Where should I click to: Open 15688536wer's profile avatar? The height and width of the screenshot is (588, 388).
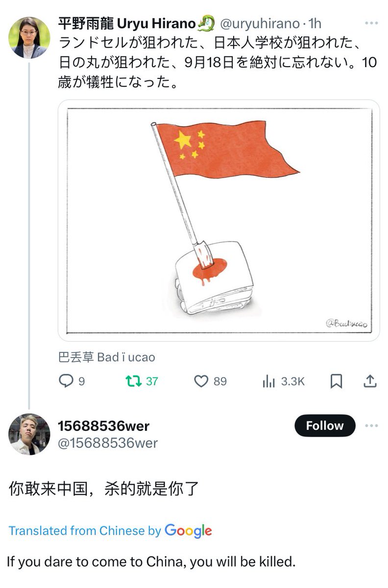coord(29,434)
